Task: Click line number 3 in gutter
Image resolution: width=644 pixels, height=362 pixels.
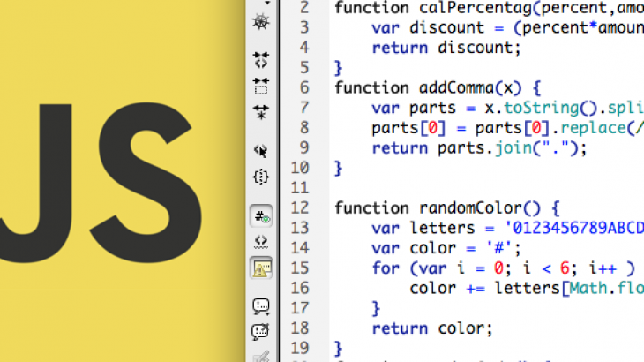Action: (x=304, y=27)
